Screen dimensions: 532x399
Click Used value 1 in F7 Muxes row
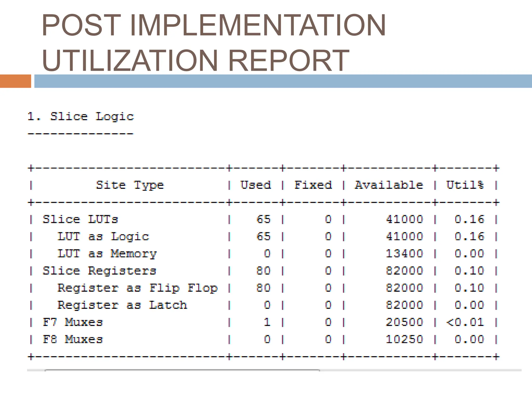267,322
